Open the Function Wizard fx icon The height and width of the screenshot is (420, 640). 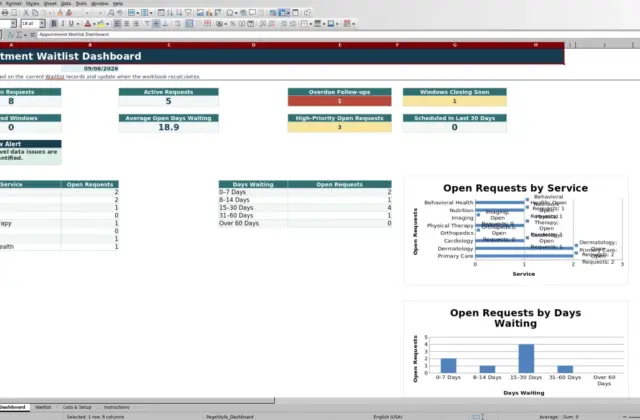click(11, 35)
